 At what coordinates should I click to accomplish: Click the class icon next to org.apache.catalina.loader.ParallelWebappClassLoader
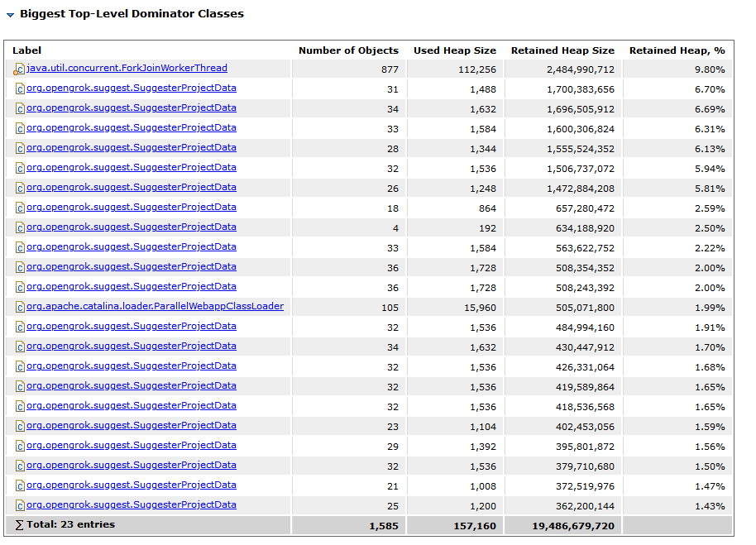pos(20,306)
